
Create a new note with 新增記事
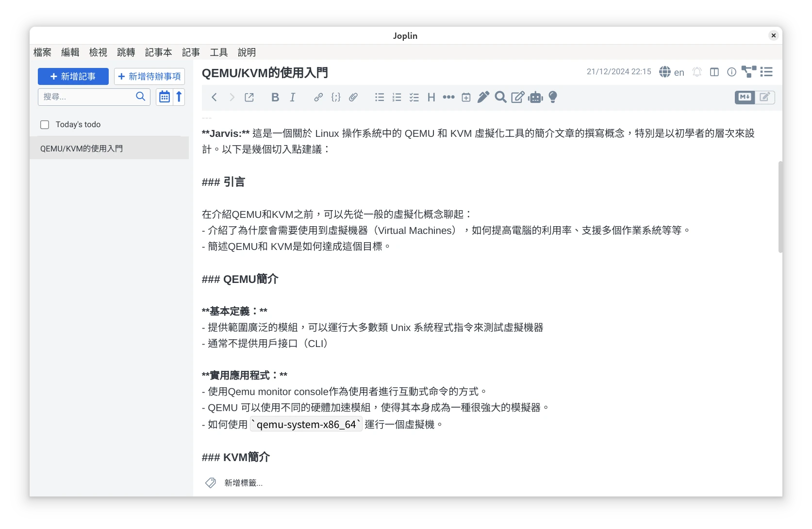[73, 76]
